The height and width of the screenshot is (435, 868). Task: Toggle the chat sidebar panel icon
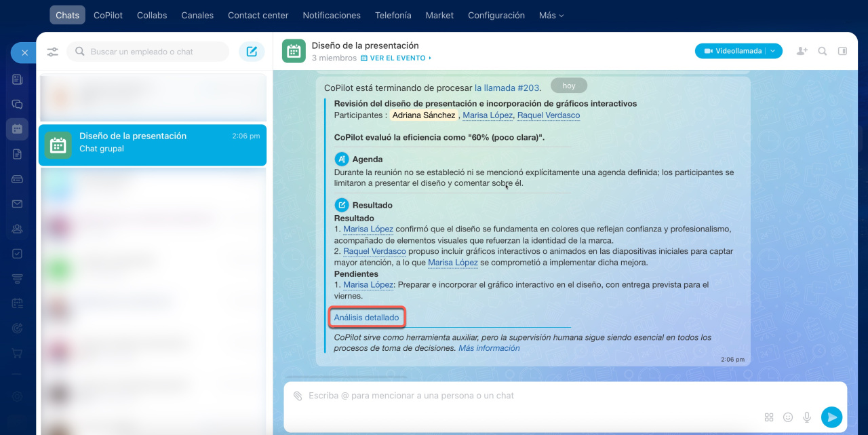(842, 51)
